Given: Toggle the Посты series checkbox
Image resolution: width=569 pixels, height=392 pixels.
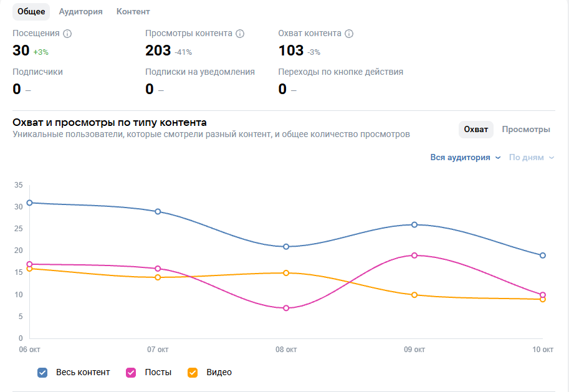Looking at the screenshot, I should (131, 373).
